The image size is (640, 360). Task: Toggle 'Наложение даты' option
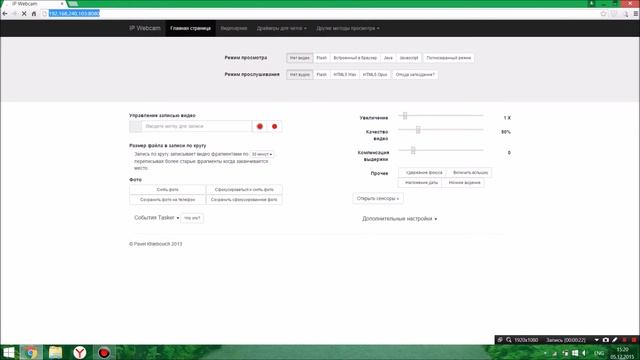421,183
